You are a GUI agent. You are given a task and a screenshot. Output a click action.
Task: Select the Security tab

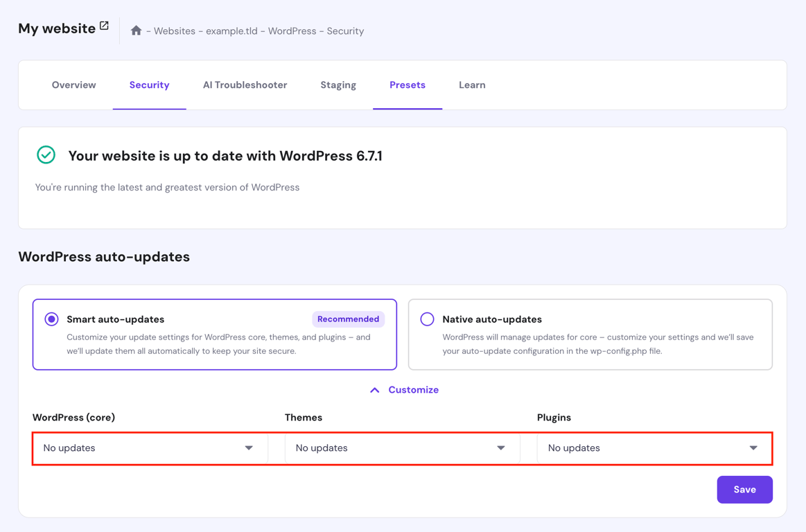pos(149,85)
